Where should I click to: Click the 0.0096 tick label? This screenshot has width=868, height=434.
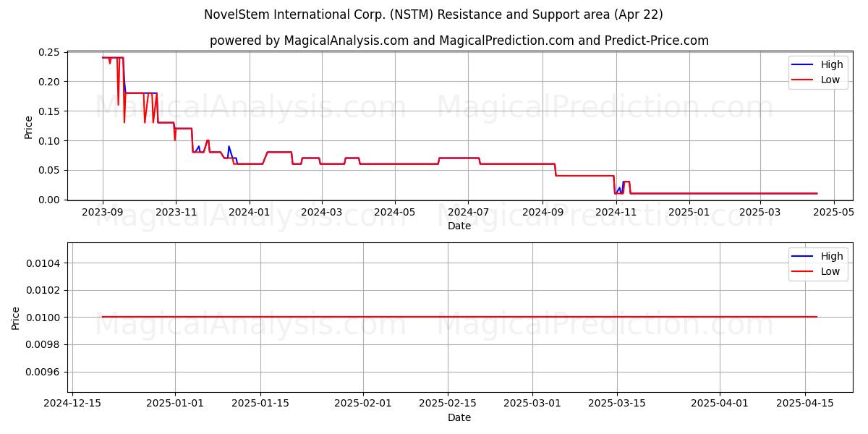(x=43, y=372)
